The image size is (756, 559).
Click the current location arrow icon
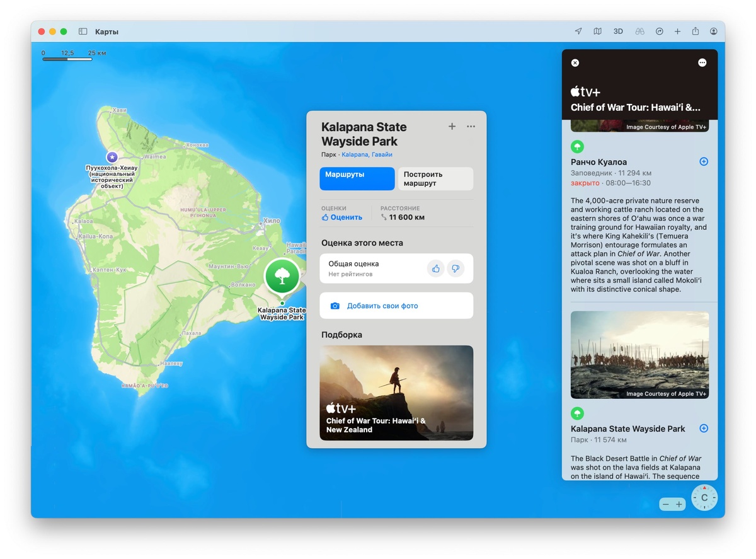pos(578,32)
